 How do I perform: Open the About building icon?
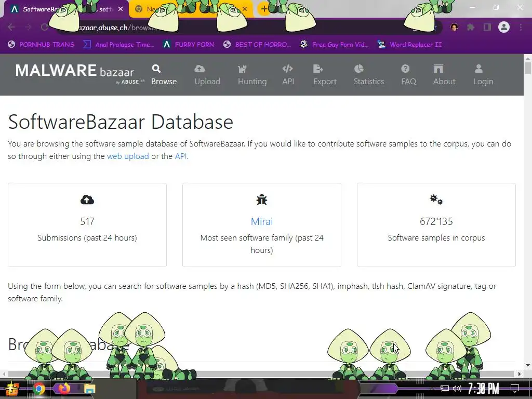[438, 69]
